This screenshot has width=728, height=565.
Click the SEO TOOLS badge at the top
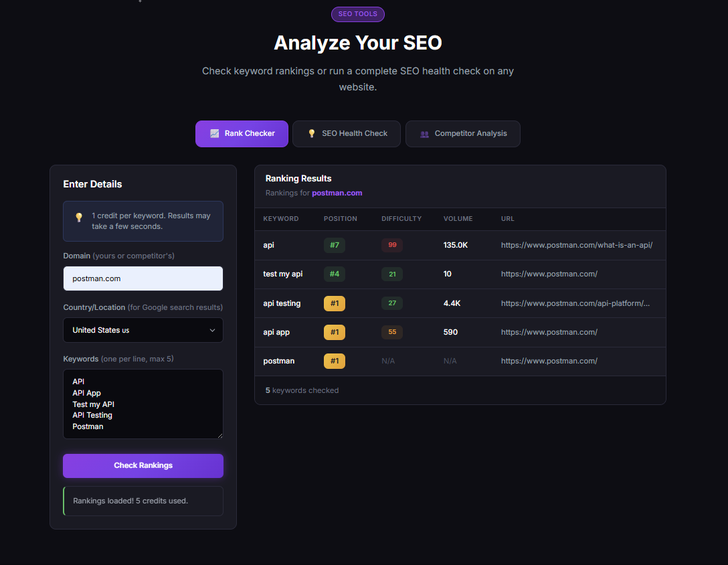357,14
